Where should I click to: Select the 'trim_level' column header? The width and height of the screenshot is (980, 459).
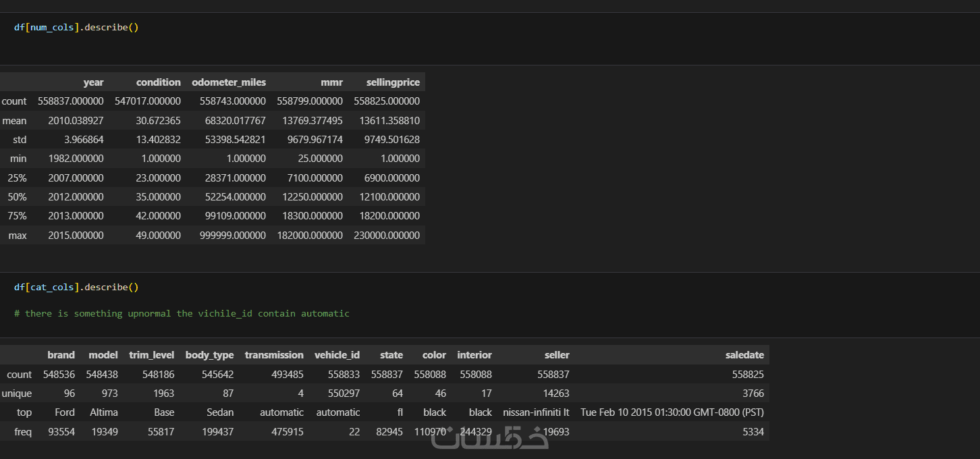click(152, 355)
